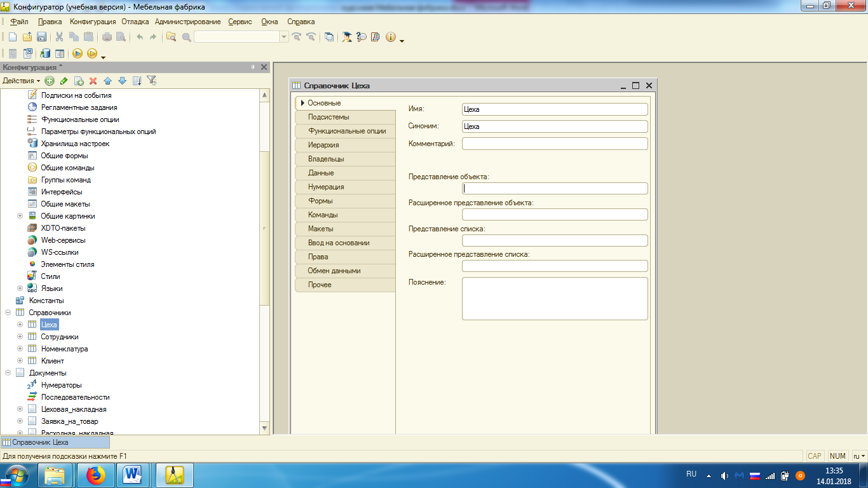The image size is (868, 488).
Task: Select Web-сервисы in the tree
Action: [x=63, y=240]
